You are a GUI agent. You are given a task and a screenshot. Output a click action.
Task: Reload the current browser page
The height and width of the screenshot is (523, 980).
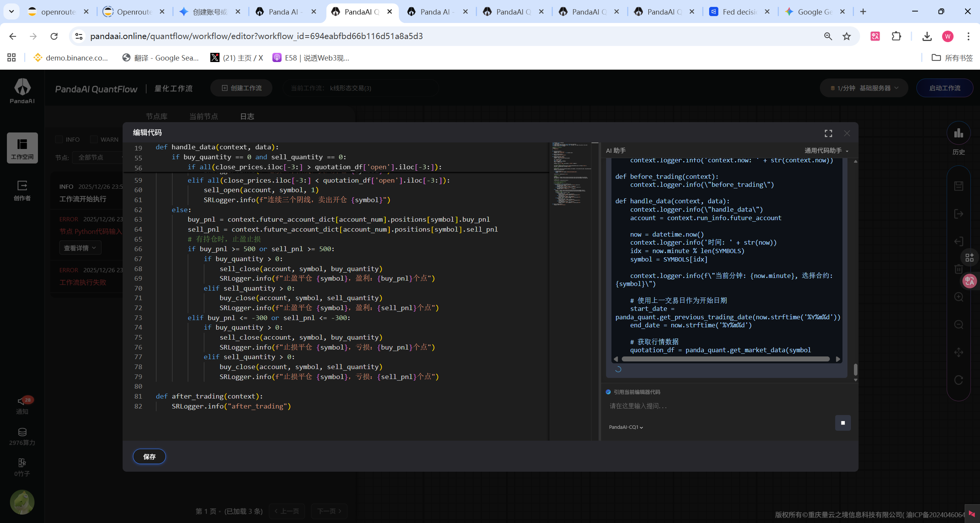[x=54, y=36]
